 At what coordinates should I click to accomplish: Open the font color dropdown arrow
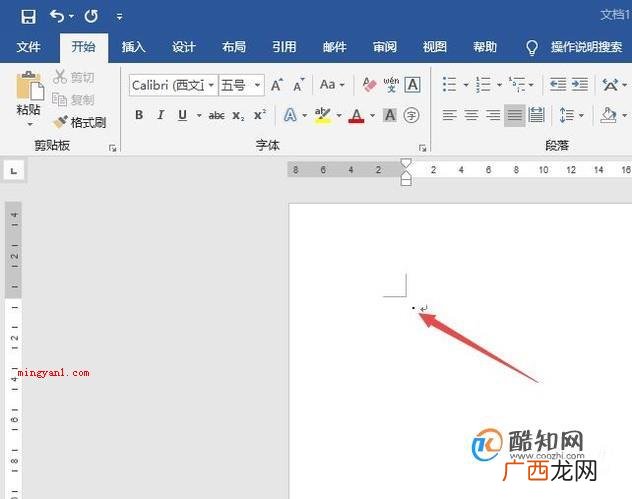[372, 116]
